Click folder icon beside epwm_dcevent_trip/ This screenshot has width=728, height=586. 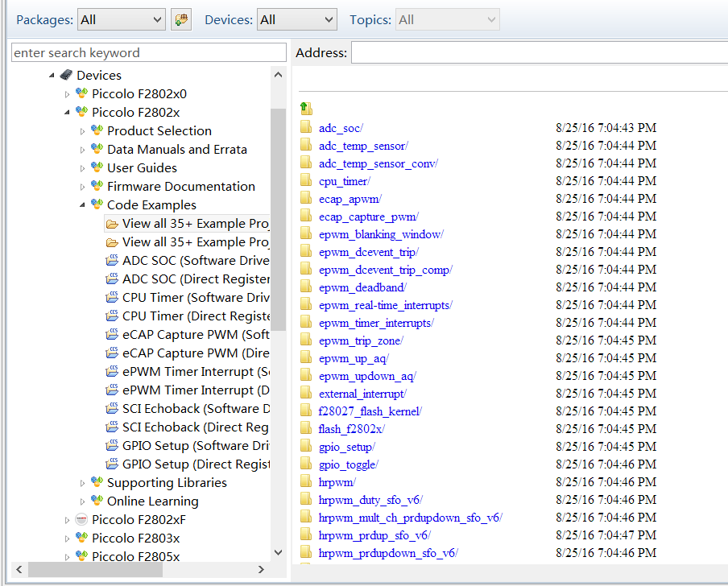click(x=306, y=251)
